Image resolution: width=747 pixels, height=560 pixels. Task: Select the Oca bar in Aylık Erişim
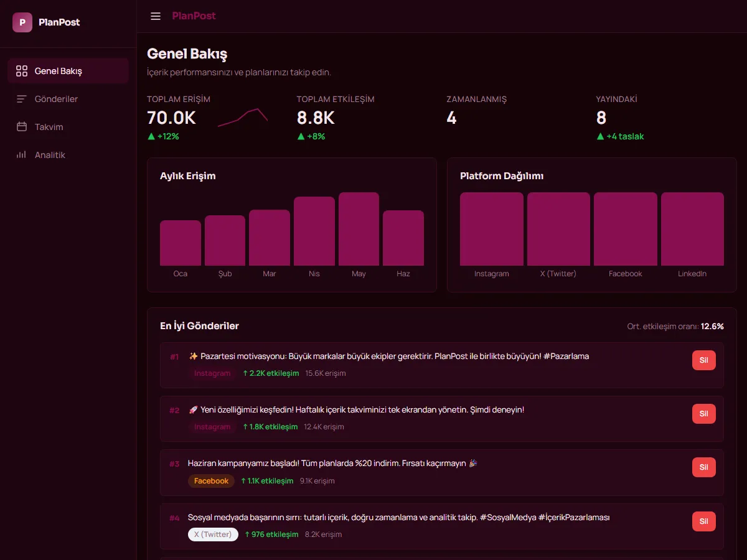(x=181, y=243)
